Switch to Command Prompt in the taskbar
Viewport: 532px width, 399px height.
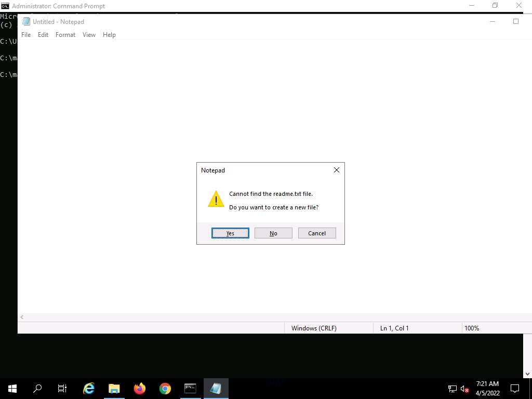[x=190, y=388]
